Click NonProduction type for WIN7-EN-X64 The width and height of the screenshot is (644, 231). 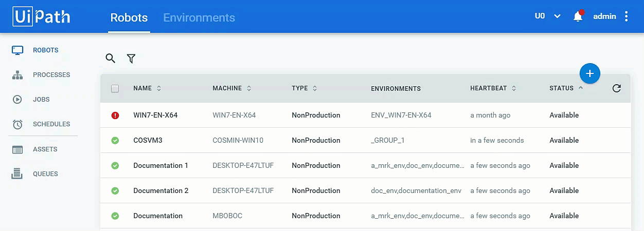tap(316, 115)
